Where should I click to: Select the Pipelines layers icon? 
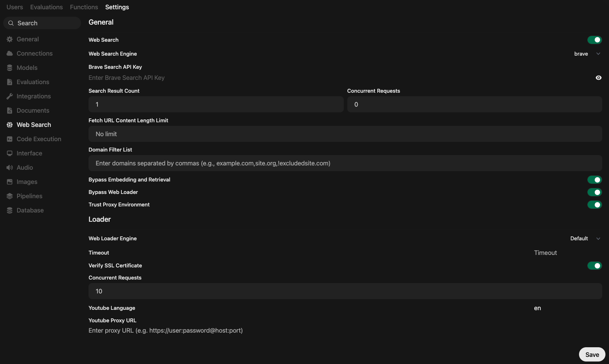coord(10,196)
